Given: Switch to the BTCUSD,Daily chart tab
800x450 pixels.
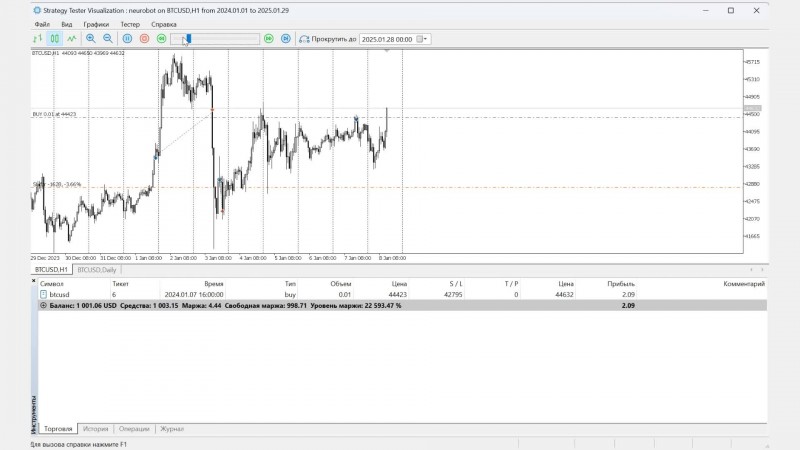Looking at the screenshot, I should click(97, 269).
